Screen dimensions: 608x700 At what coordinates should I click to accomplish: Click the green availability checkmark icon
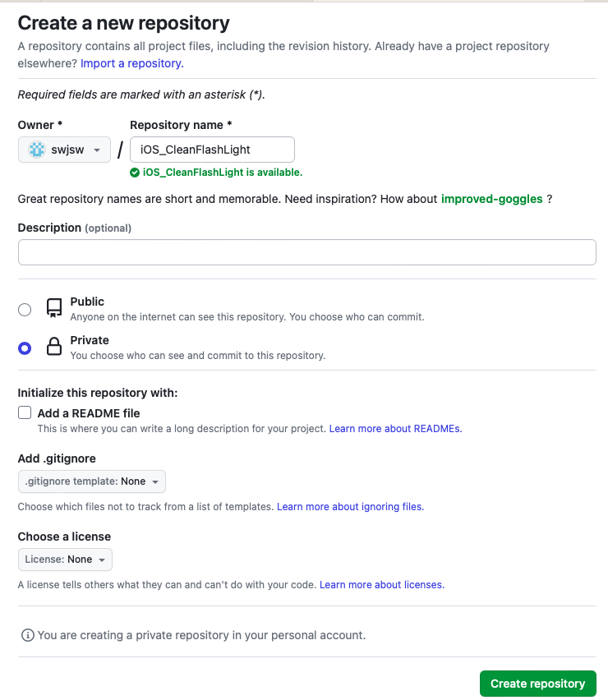click(x=135, y=173)
